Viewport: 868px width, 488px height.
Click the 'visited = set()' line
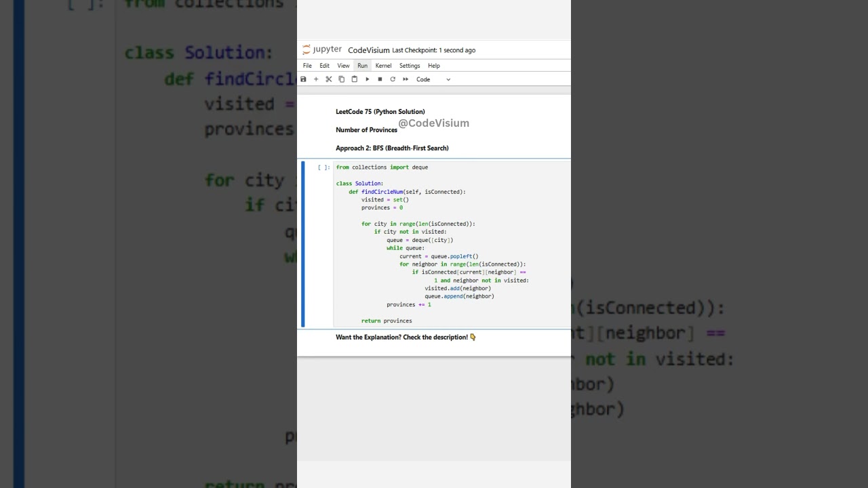385,200
